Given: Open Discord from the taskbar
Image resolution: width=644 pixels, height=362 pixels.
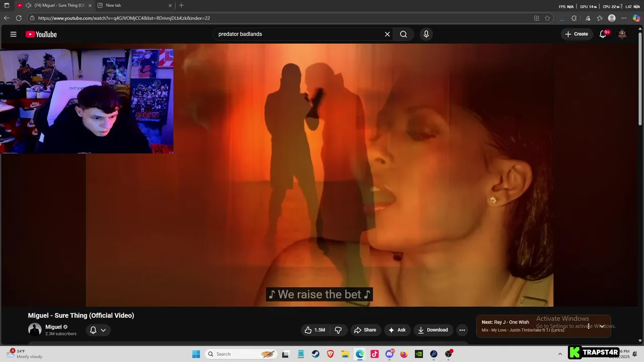Looking at the screenshot, I should coord(389,354).
